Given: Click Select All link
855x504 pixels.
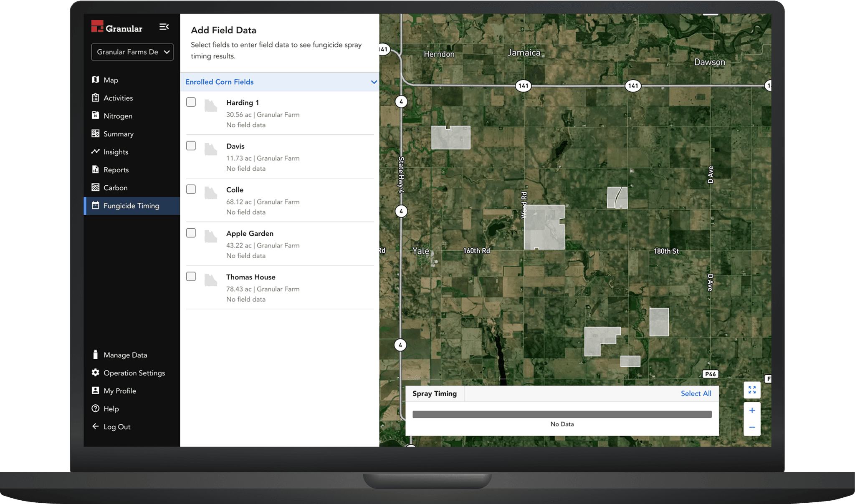Looking at the screenshot, I should pyautogui.click(x=696, y=393).
